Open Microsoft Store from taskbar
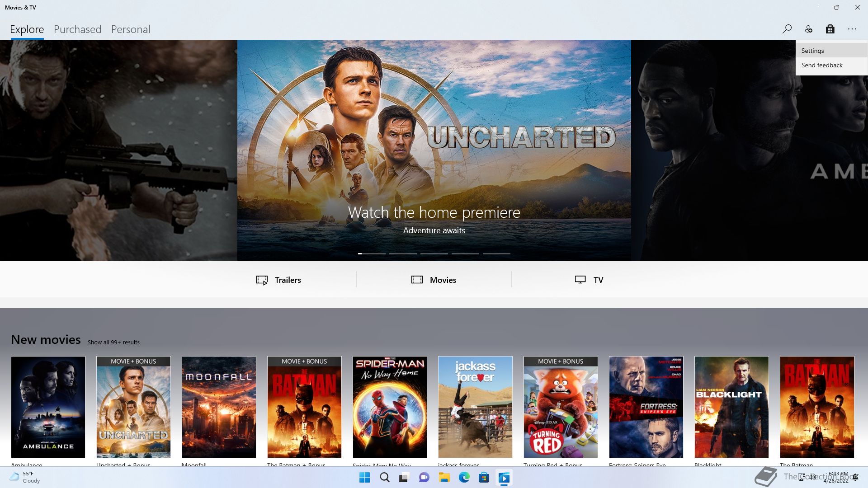The width and height of the screenshot is (868, 488). point(484,478)
